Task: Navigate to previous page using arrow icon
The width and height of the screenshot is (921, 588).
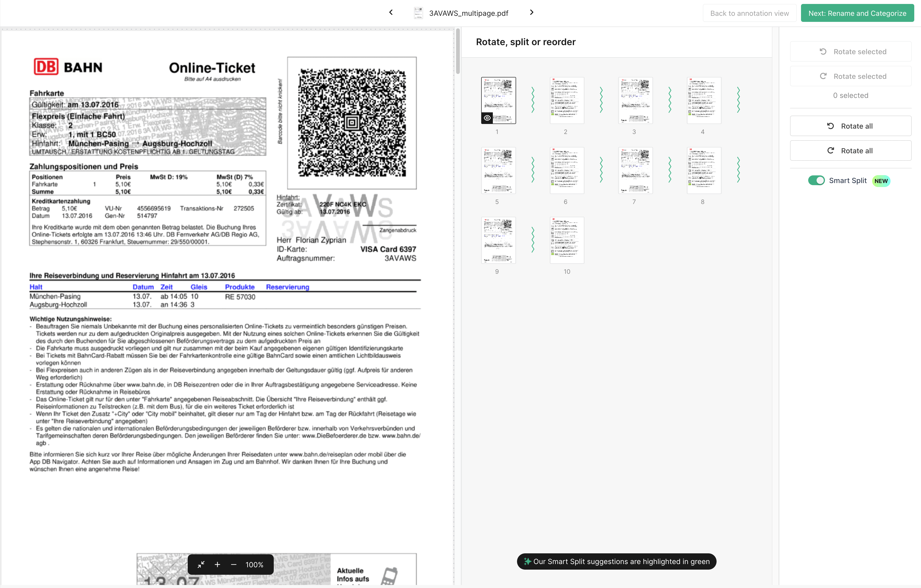Action: 391,12
